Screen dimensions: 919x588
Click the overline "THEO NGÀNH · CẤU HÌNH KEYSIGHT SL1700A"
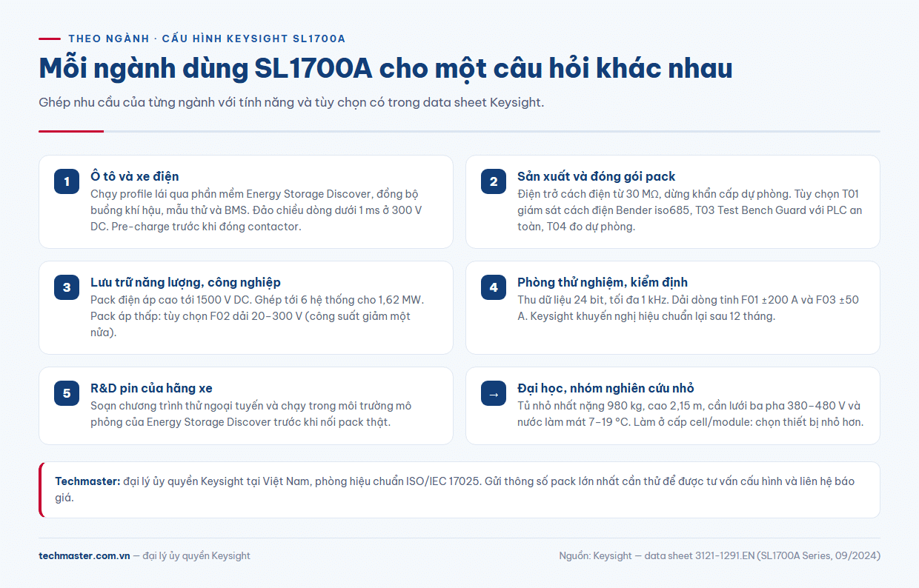[x=207, y=39]
